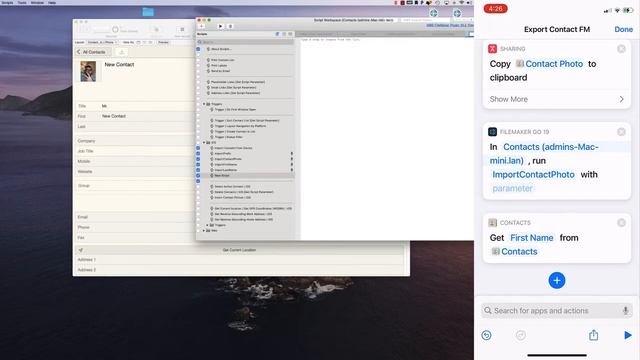This screenshot has height=360, width=640.
Task: Tap Done in the Export Contact FM editor
Action: (x=623, y=29)
